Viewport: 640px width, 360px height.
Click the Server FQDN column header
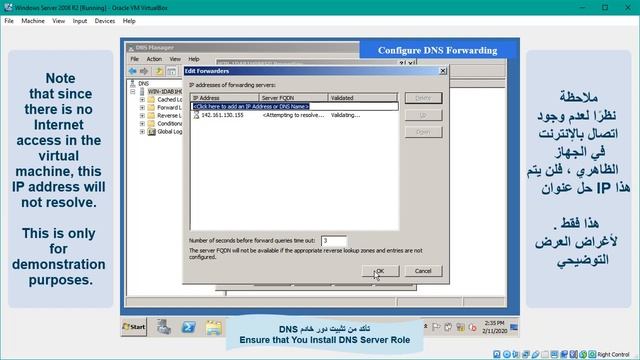293,98
